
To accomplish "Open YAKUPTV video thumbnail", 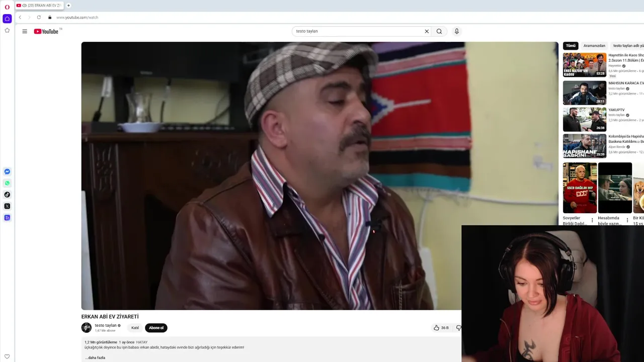I will [585, 119].
